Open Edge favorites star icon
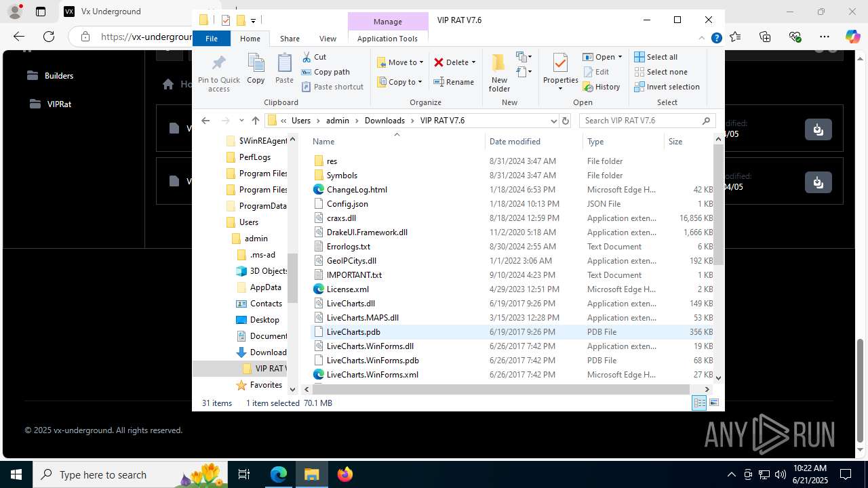868x488 pixels. (735, 37)
